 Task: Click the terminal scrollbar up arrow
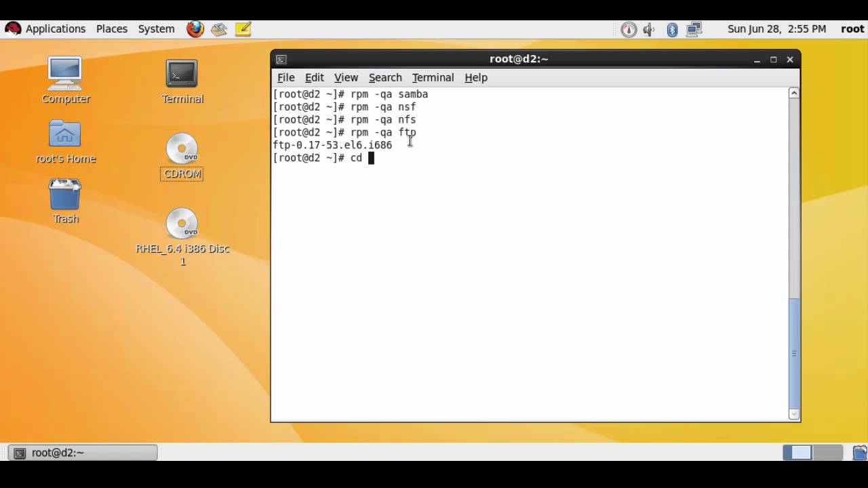click(x=794, y=94)
